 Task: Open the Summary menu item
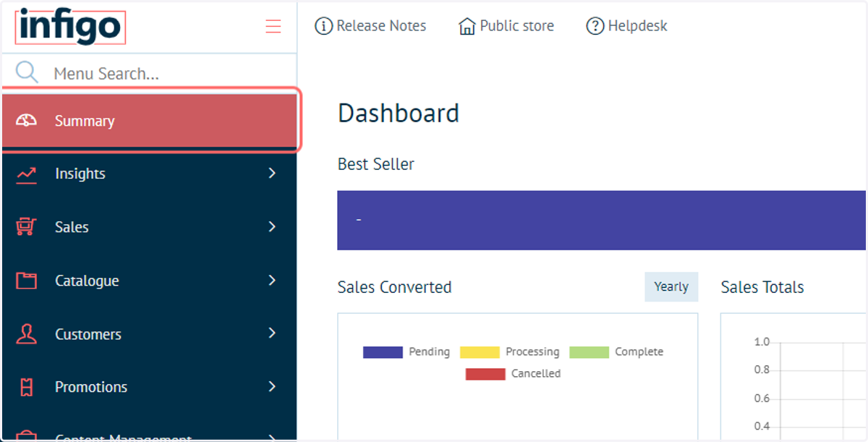point(150,121)
